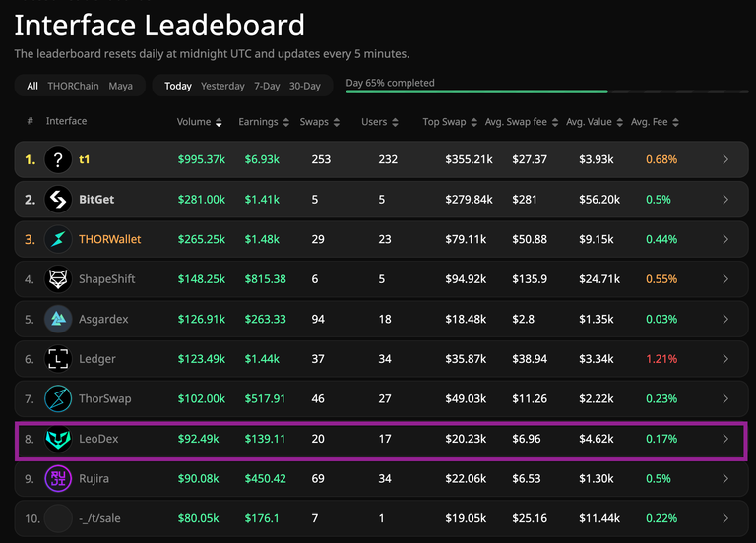This screenshot has width=756, height=543.
Task: Click the t1 question mark logo
Action: (x=58, y=159)
